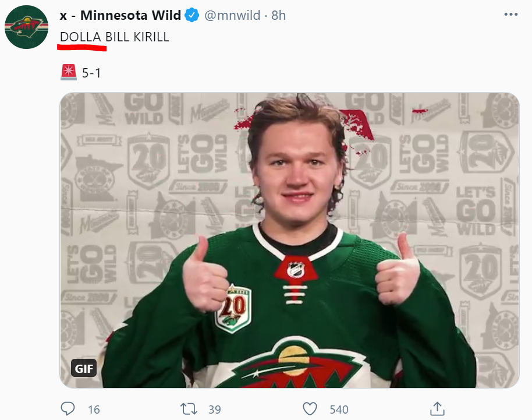Click the blue verified badge
Viewport: 532px width, 420px height.
[192, 16]
